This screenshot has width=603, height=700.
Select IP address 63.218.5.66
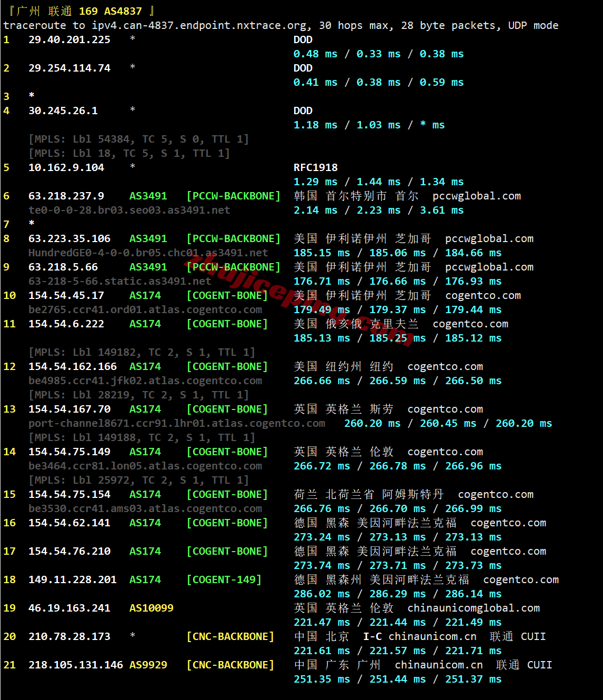63,267
